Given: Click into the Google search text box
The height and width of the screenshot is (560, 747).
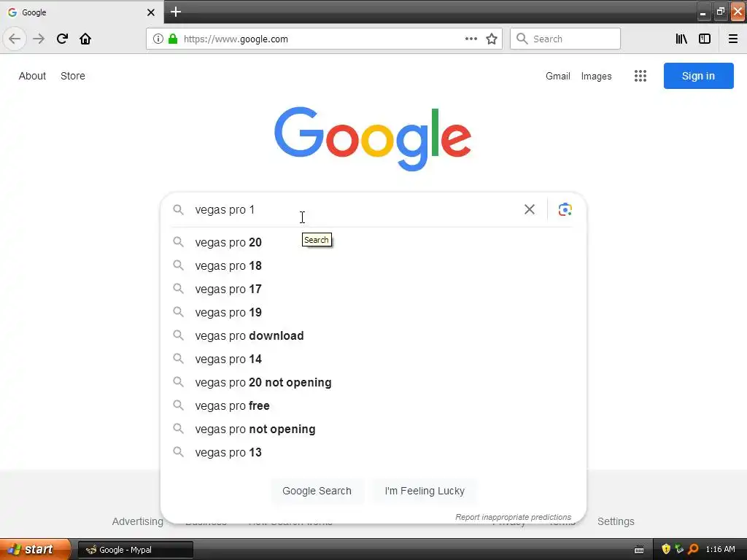Looking at the screenshot, I should coord(355,209).
